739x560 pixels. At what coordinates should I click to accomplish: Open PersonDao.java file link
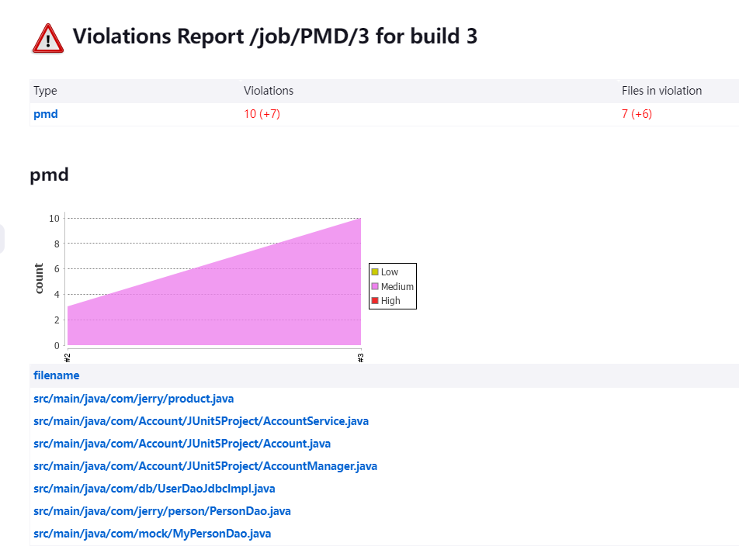click(162, 511)
